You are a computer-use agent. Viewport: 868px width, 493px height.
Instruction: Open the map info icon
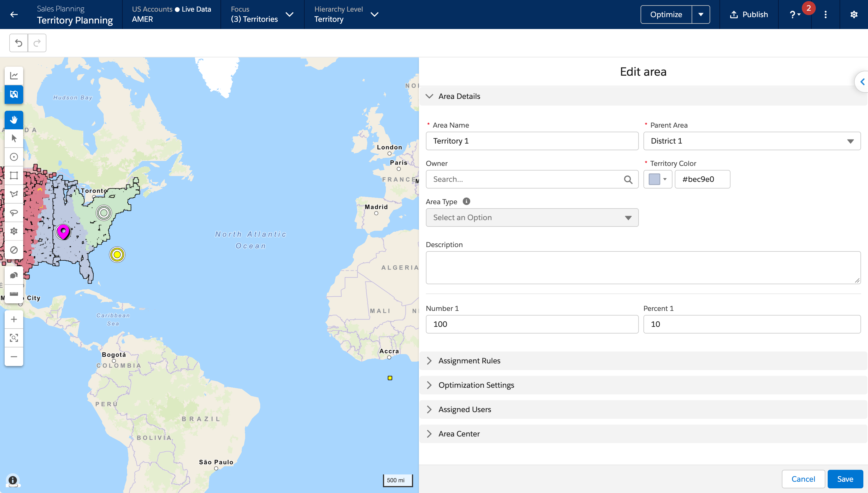point(13,480)
